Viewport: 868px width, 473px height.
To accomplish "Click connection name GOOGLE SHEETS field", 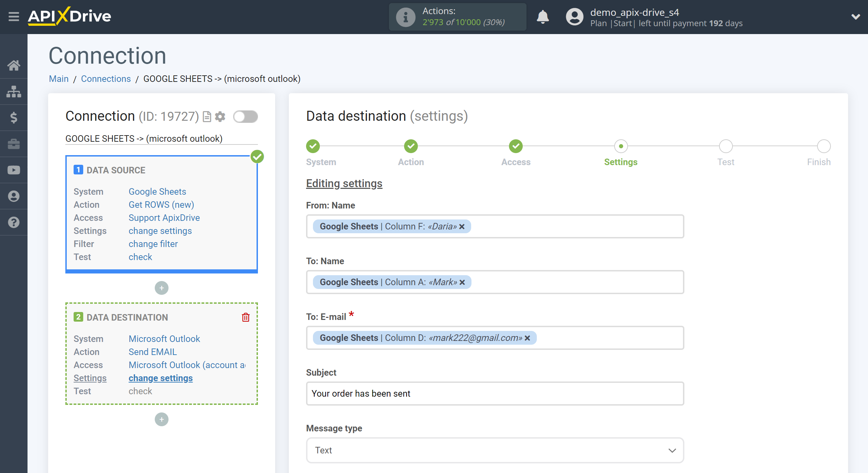I will [162, 139].
